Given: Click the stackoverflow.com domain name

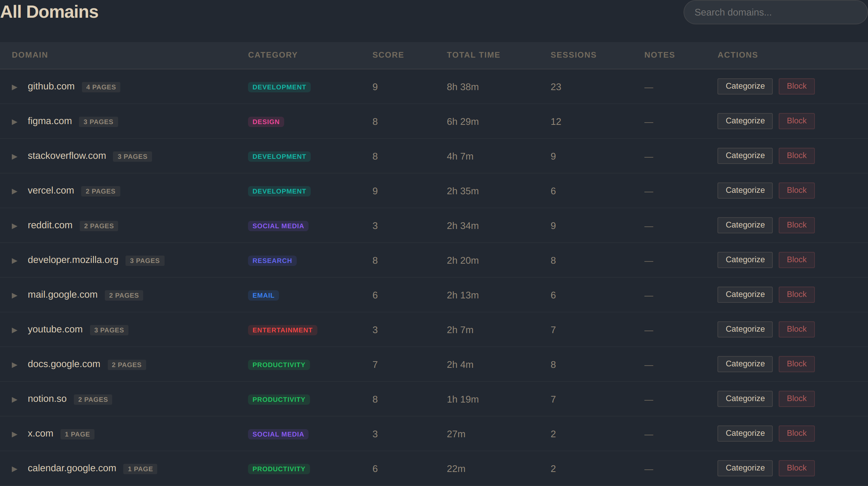Looking at the screenshot, I should (67, 156).
